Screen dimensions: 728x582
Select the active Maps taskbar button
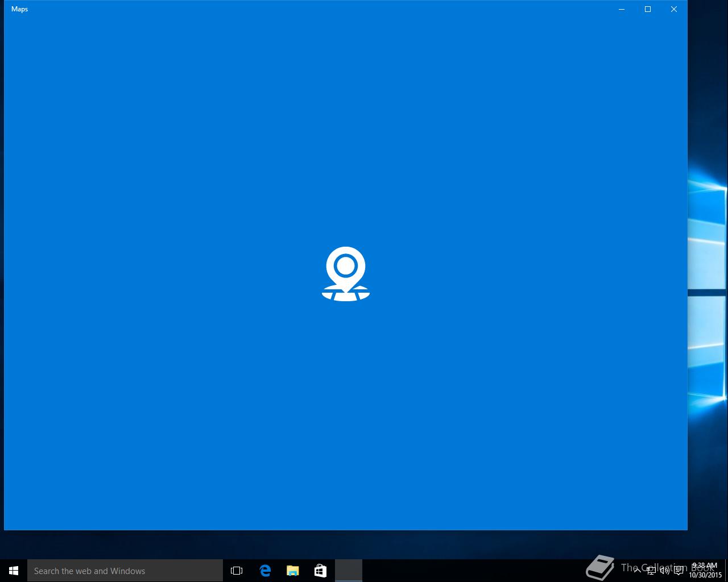coord(349,571)
